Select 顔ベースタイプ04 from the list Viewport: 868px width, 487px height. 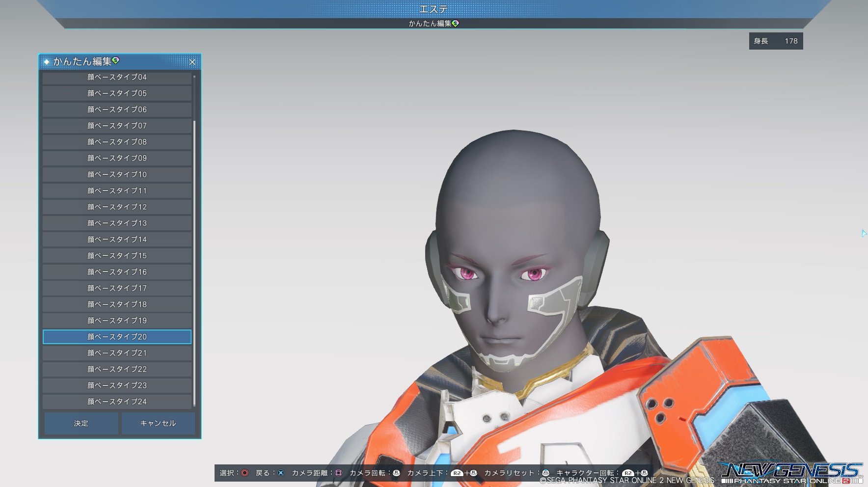[117, 77]
